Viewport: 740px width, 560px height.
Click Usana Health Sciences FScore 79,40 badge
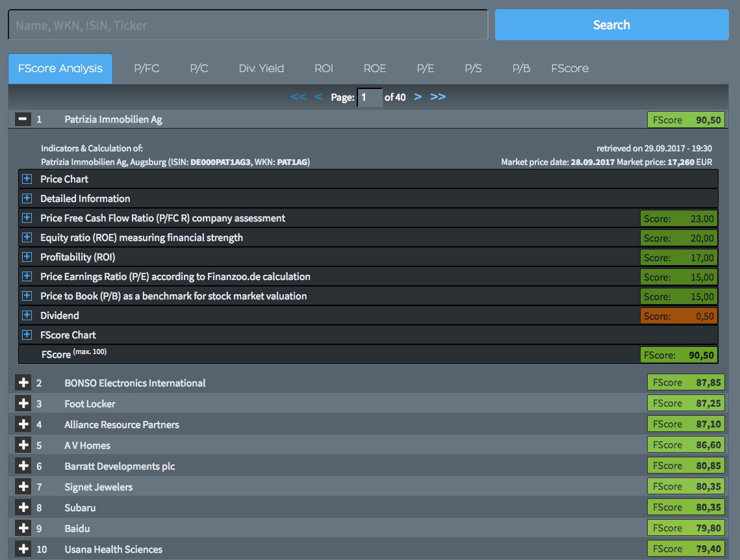[685, 548]
